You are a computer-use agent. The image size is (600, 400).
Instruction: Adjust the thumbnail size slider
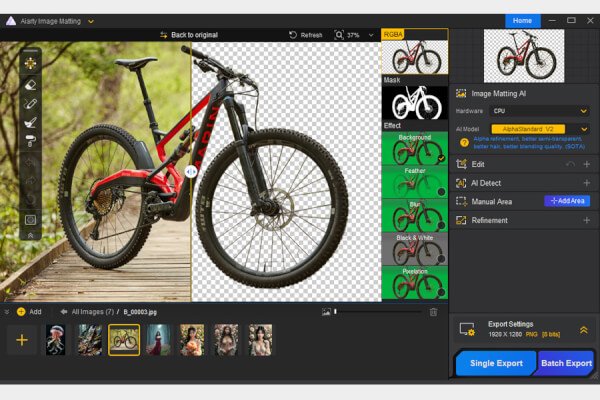coord(336,312)
